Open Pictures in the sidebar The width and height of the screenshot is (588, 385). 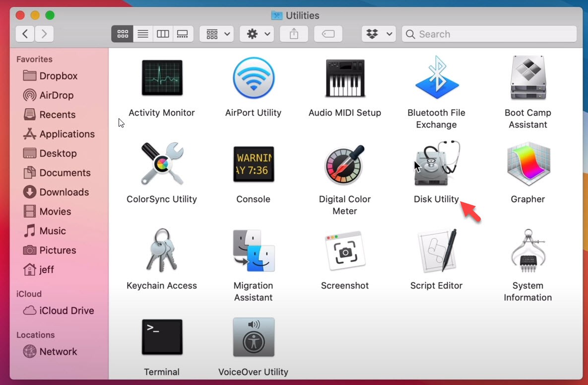(50, 250)
